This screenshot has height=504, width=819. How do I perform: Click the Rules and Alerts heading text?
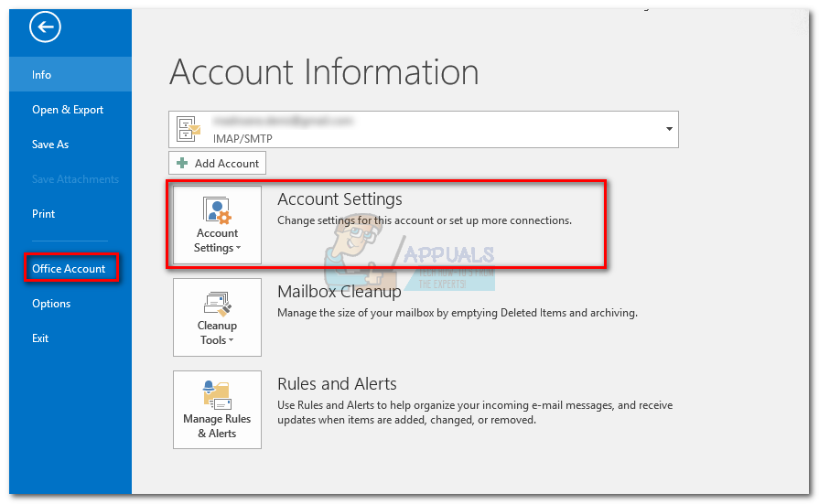point(337,384)
